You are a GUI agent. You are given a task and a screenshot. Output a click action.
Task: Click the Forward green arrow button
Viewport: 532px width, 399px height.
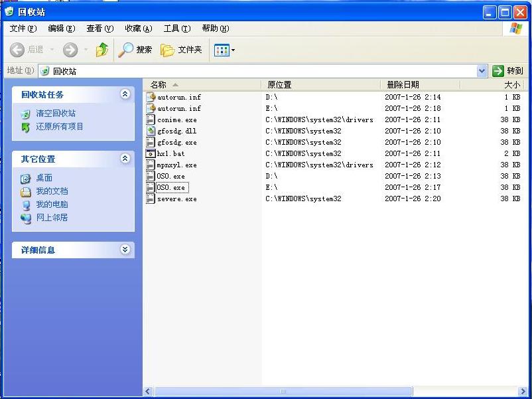tap(70, 50)
